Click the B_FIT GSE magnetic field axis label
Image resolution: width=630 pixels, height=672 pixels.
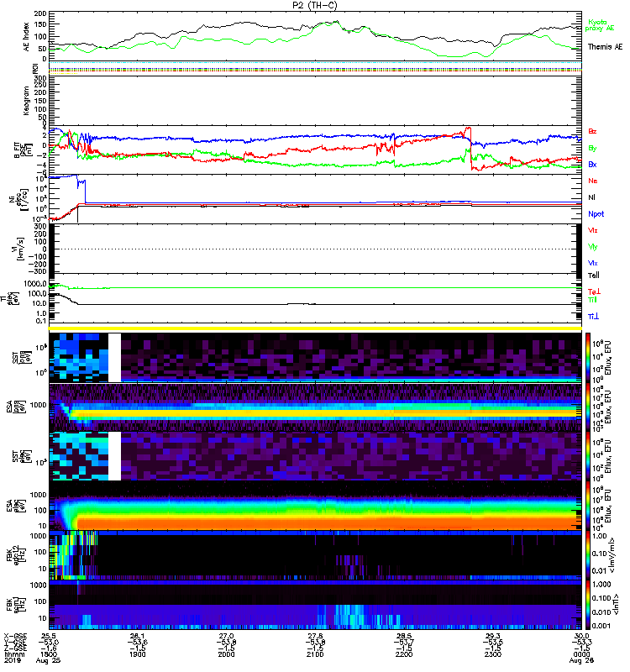coord(22,150)
